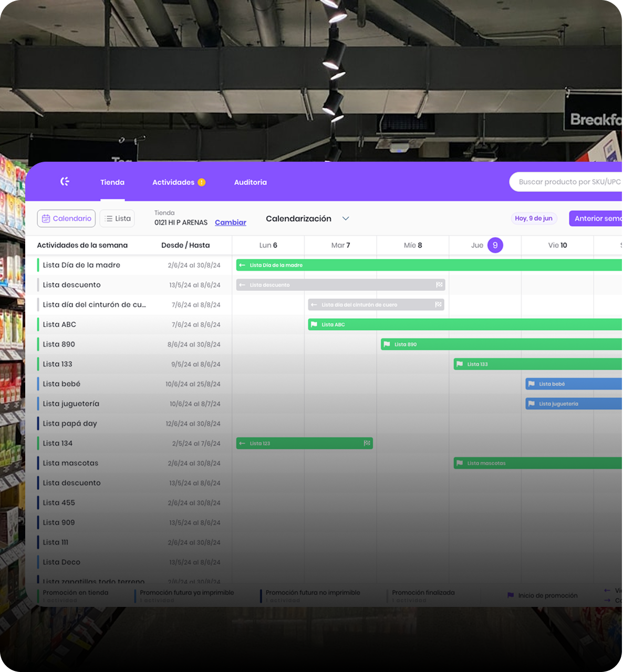The height and width of the screenshot is (672, 623).
Task: Click the app logo icon in header
Action: click(65, 182)
